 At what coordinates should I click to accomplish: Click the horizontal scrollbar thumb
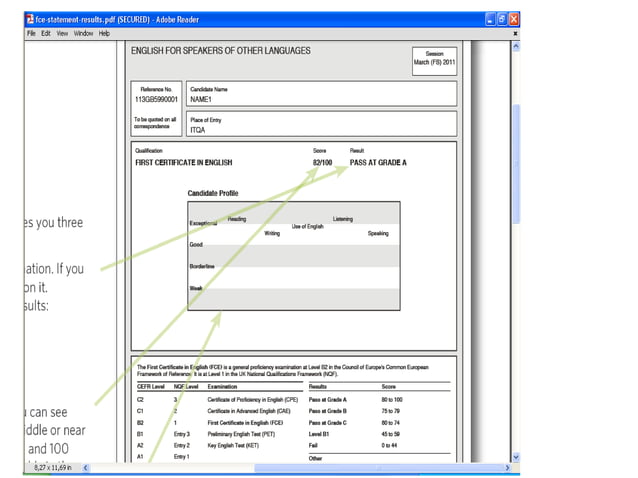click(379, 467)
